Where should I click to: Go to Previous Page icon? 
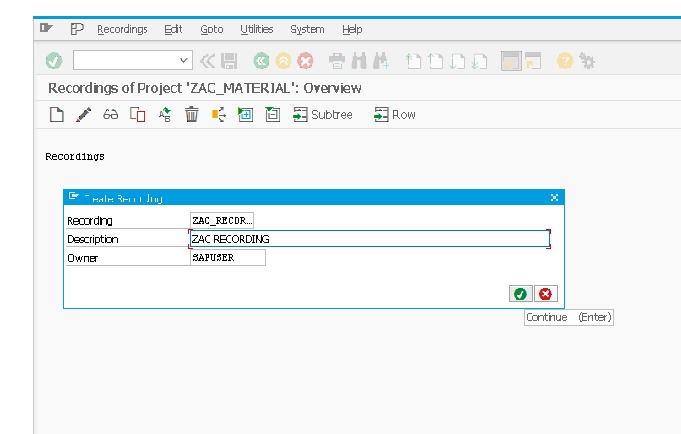pos(435,61)
